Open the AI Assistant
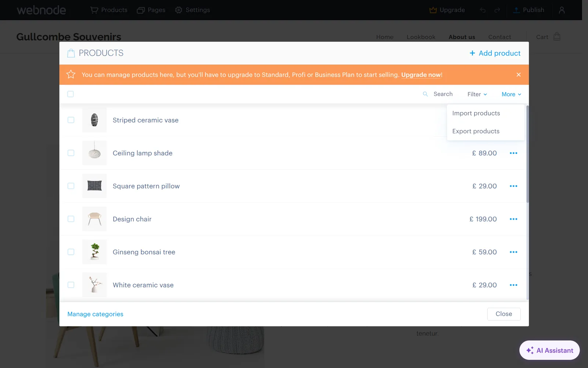This screenshot has width=588, height=368. coord(549,350)
